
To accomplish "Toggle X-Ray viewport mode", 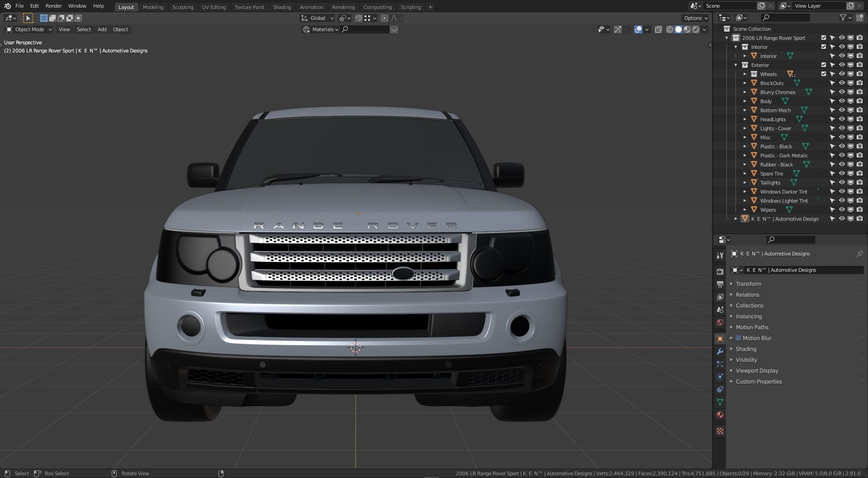I will point(659,29).
